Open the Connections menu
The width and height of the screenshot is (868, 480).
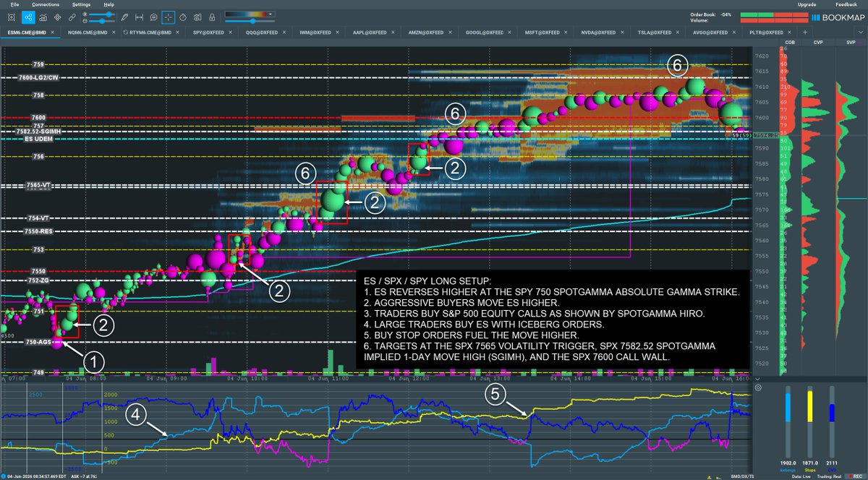(x=46, y=4)
